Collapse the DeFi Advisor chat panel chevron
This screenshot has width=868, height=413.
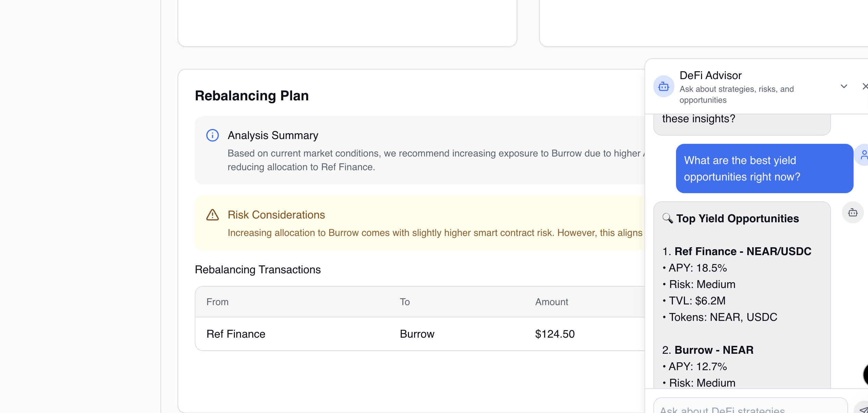(x=844, y=87)
